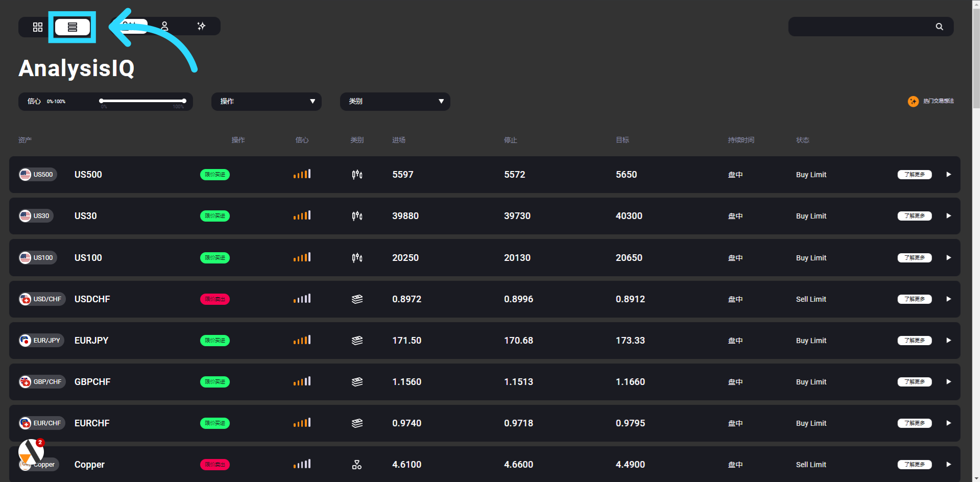
Task: Click the stacked layers icon in USDCHF row
Action: (x=357, y=299)
